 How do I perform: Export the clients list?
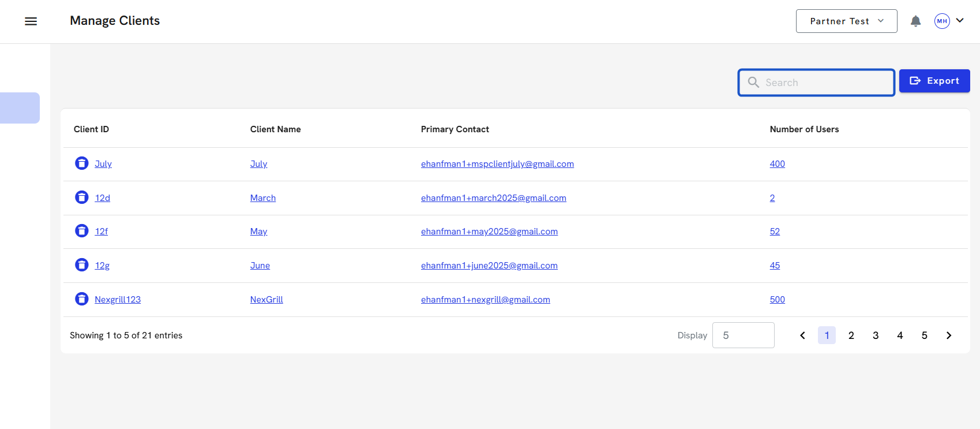tap(934, 81)
